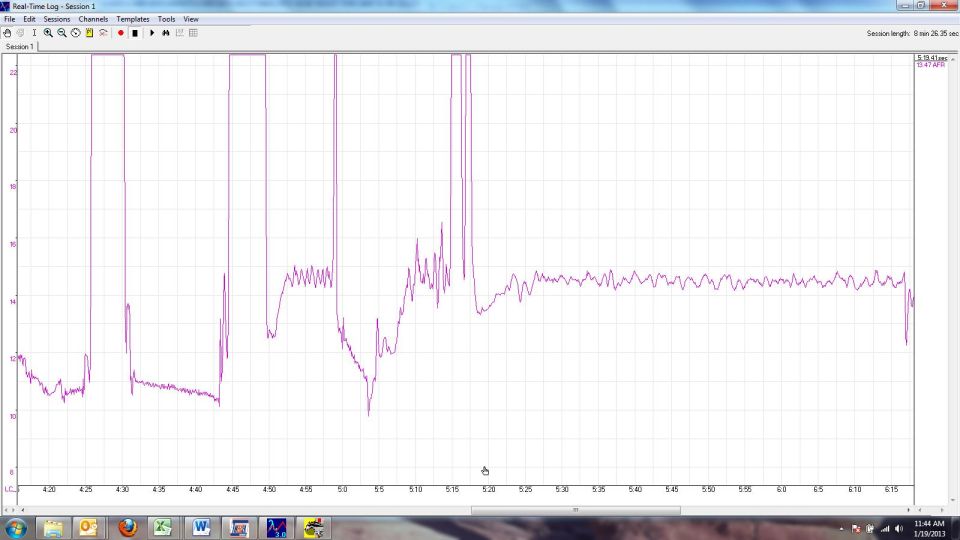Click the network signal tray icon
Screen dimensions: 960x540
(x=885, y=529)
